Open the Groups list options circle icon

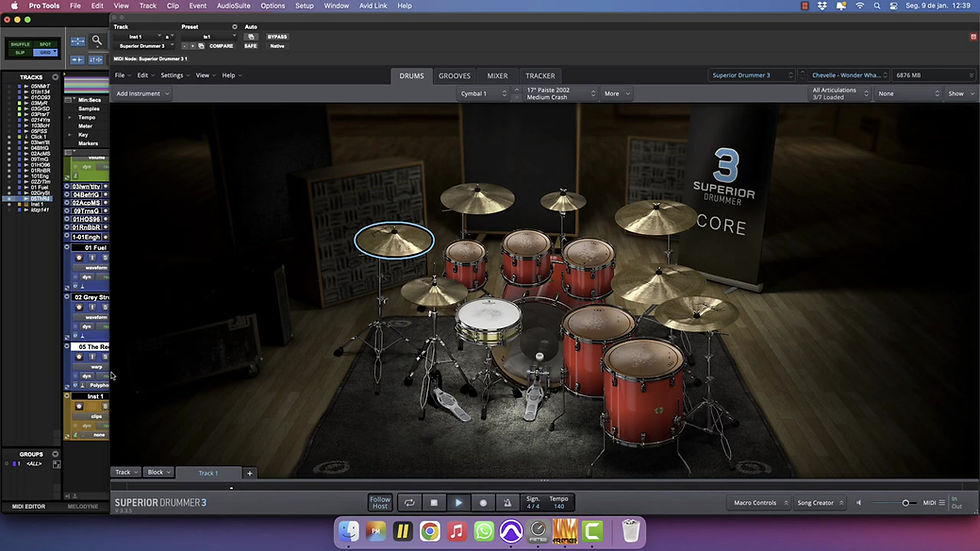[x=55, y=454]
